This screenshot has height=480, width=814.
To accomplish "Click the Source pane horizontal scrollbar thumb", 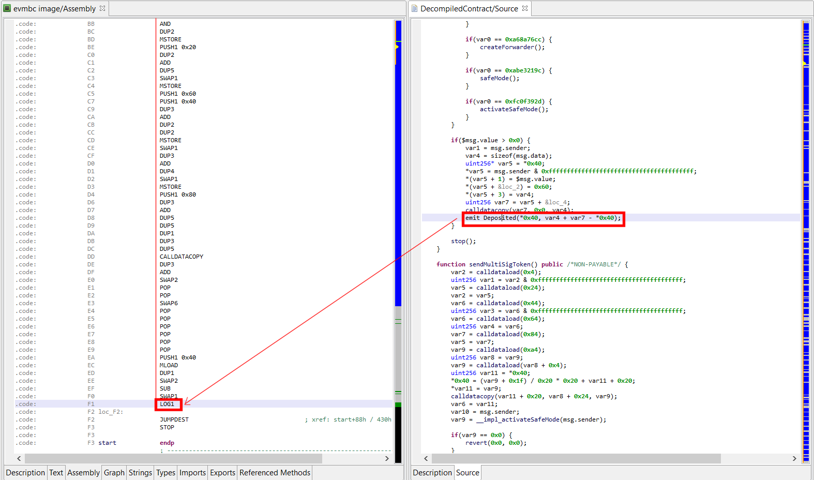I will click(576, 459).
